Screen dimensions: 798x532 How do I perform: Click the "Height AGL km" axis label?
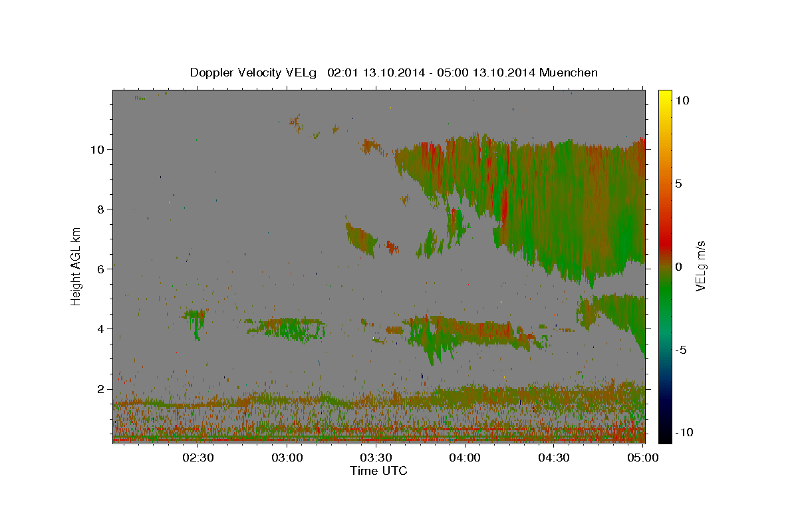coord(76,266)
